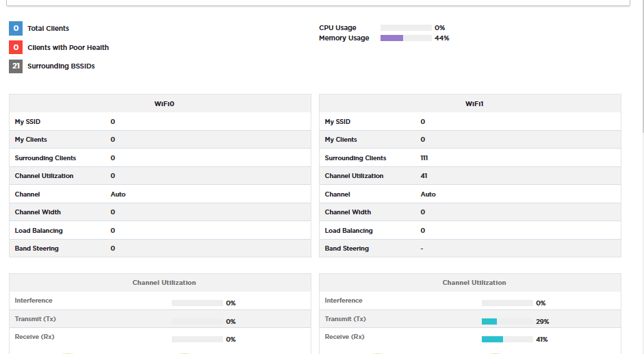644x354 pixels.
Task: Click Band Steering label in WIFI0 table
Action: (x=36, y=249)
